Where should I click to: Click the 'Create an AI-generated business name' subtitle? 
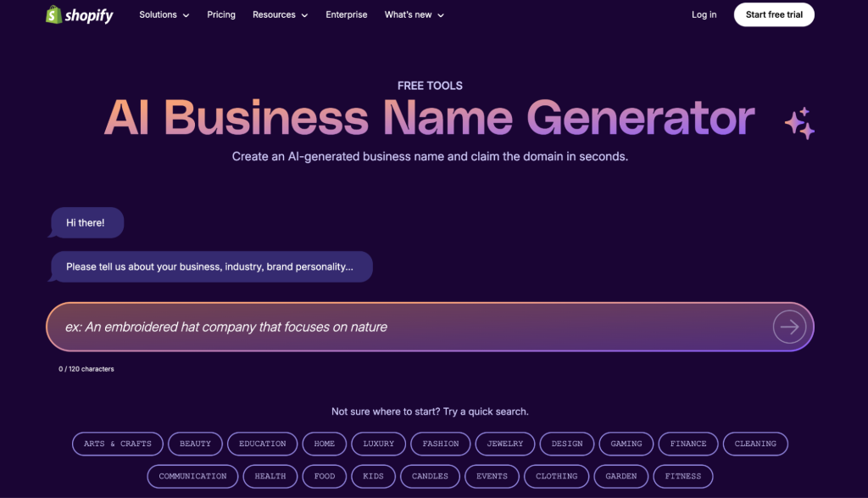click(430, 157)
